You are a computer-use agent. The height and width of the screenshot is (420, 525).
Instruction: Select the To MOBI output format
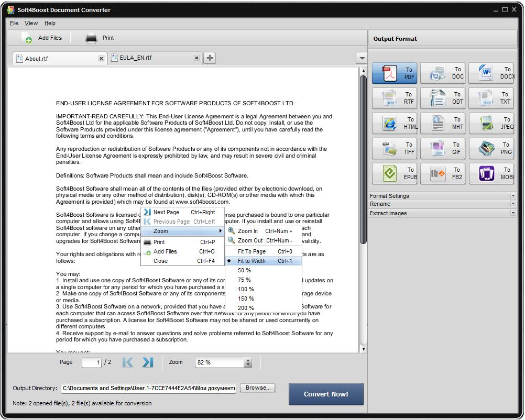(x=491, y=173)
